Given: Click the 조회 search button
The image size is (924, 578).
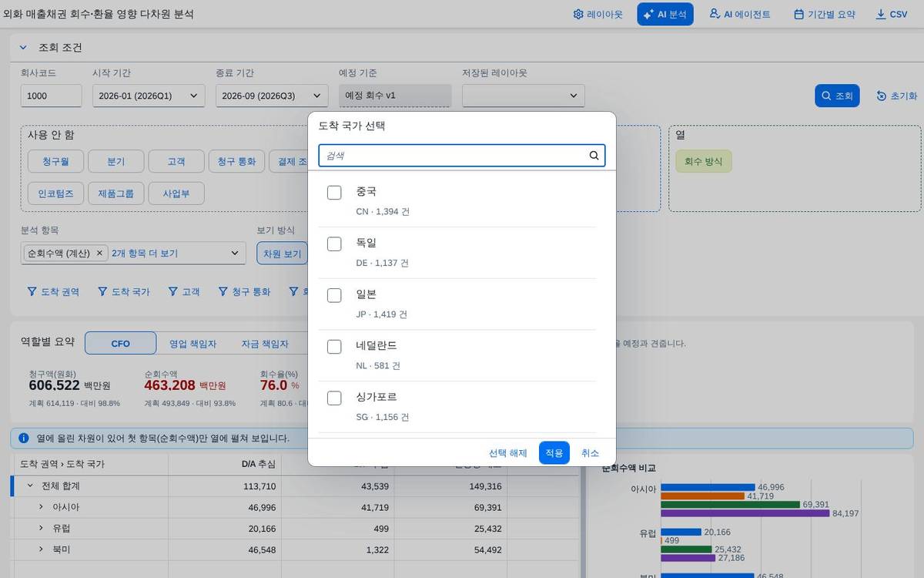Looking at the screenshot, I should pyautogui.click(x=837, y=96).
